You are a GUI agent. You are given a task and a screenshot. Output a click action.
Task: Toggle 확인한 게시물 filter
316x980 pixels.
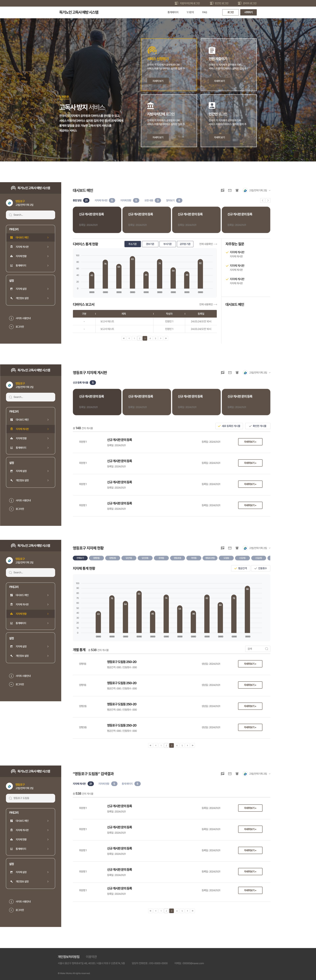click(x=258, y=426)
